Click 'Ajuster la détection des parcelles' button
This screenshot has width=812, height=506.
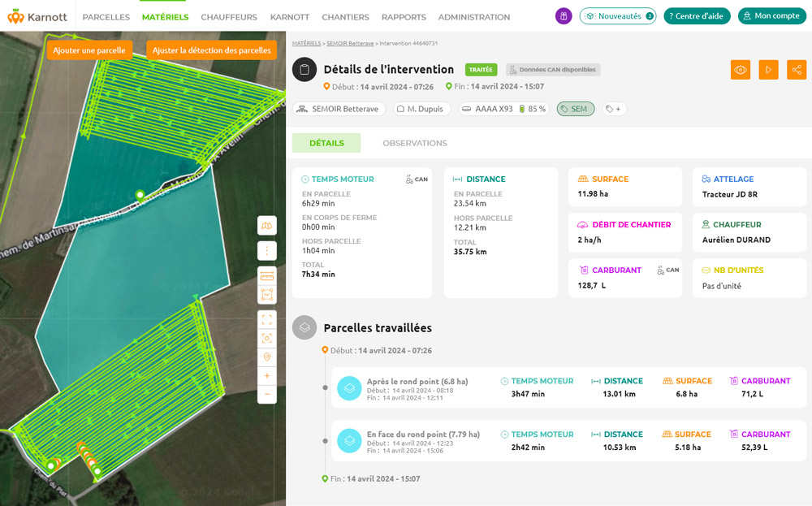click(x=211, y=50)
